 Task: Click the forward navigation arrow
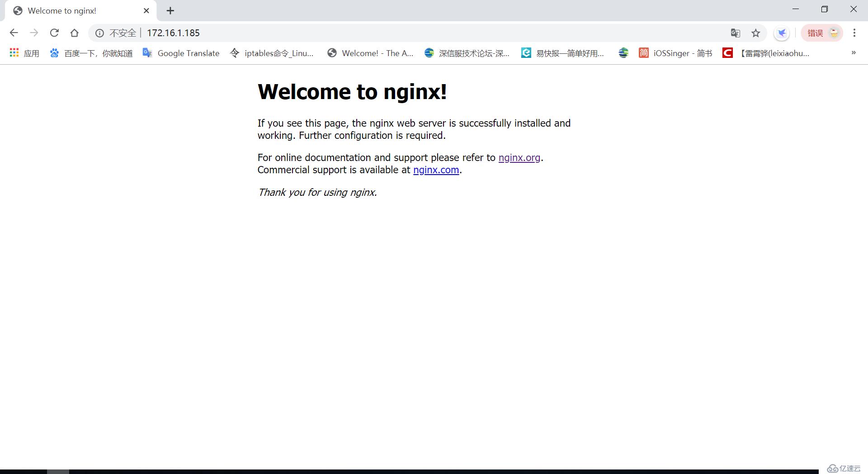pyautogui.click(x=34, y=33)
